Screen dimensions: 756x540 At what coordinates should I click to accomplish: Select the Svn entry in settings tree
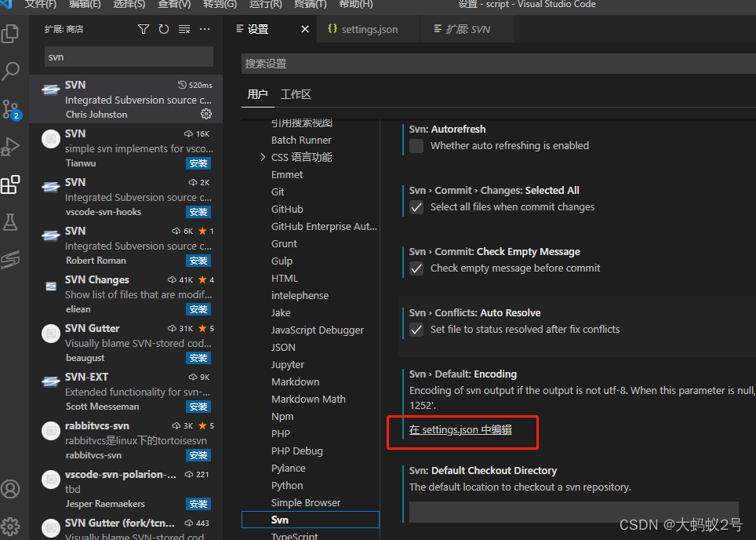coord(311,520)
